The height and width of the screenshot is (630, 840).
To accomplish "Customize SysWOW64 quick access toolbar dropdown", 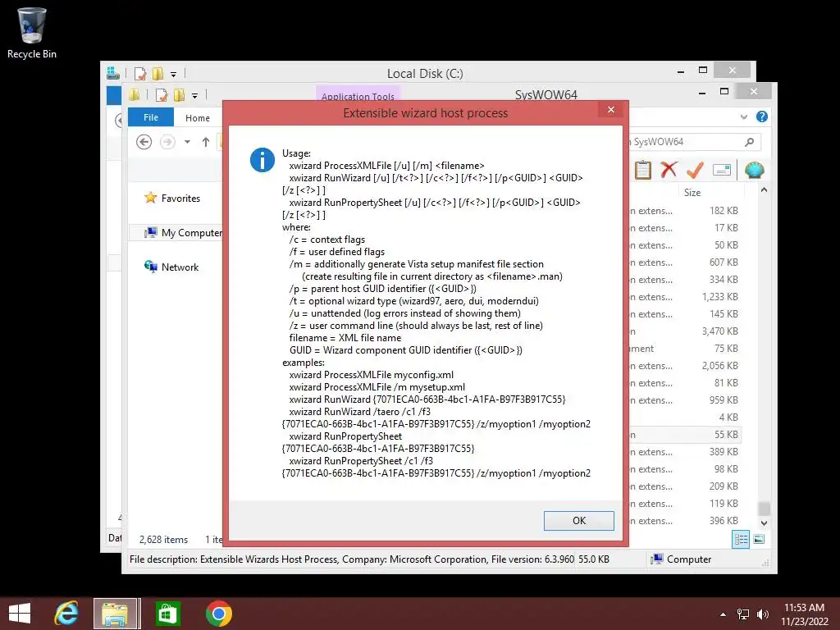I will click(x=195, y=96).
